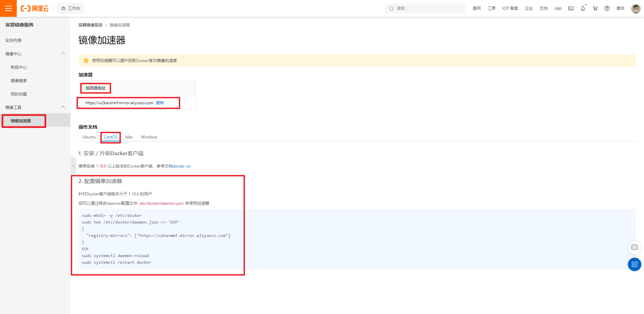Viewport: 644px width, 314px height.
Task: Click 容器镜像服务 sidebar title
Action: pyautogui.click(x=19, y=25)
